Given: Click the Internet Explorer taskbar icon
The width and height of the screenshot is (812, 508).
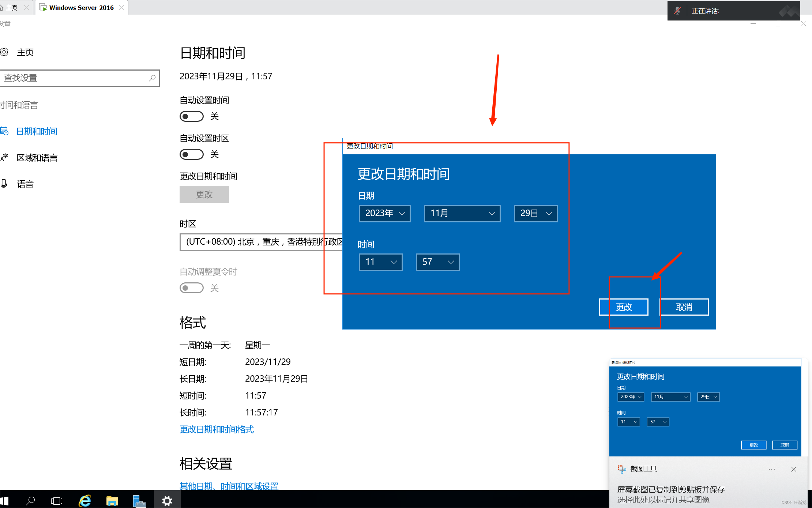Looking at the screenshot, I should [85, 500].
